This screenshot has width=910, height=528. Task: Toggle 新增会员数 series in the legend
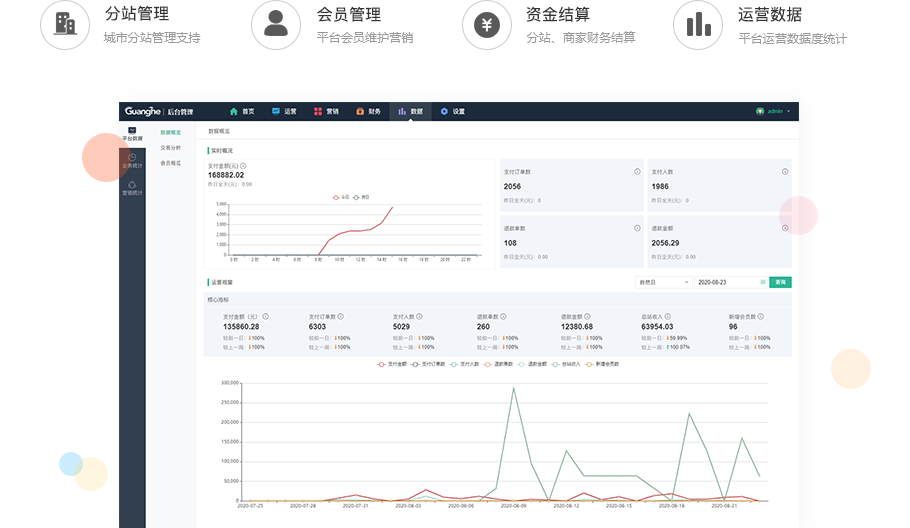(x=602, y=364)
